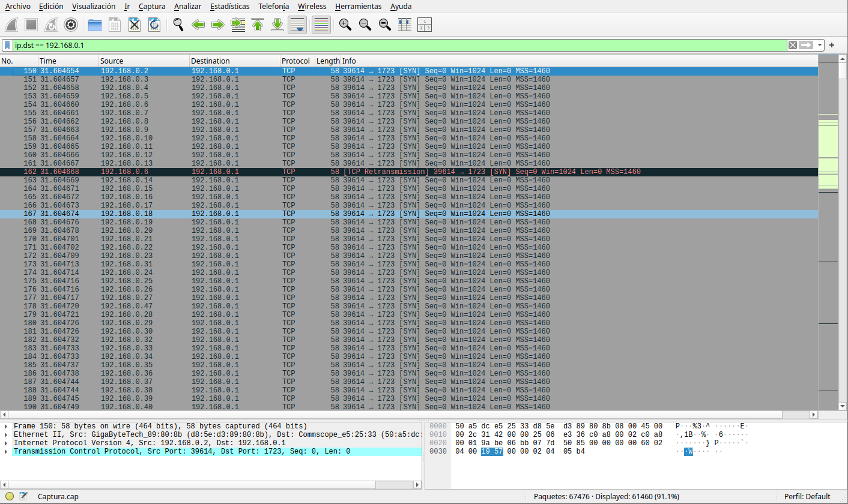Sort packets by Source column
The width and height of the screenshot is (848, 504).
[144, 61]
